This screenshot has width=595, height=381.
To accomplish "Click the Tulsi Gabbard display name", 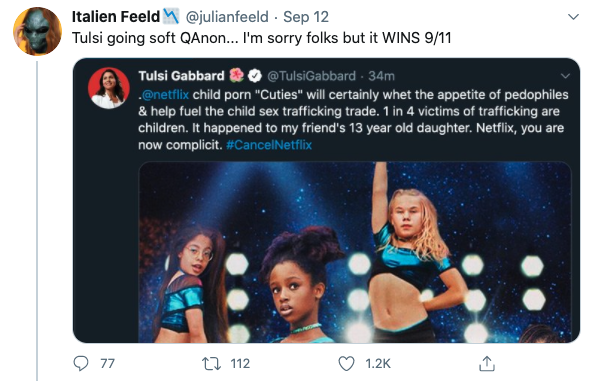I will (181, 76).
